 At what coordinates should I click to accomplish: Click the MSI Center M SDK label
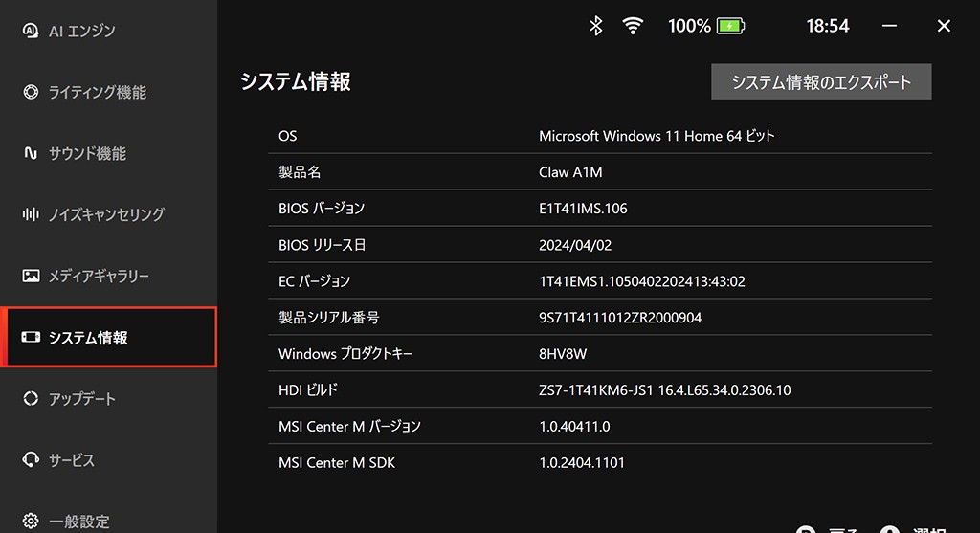(337, 462)
